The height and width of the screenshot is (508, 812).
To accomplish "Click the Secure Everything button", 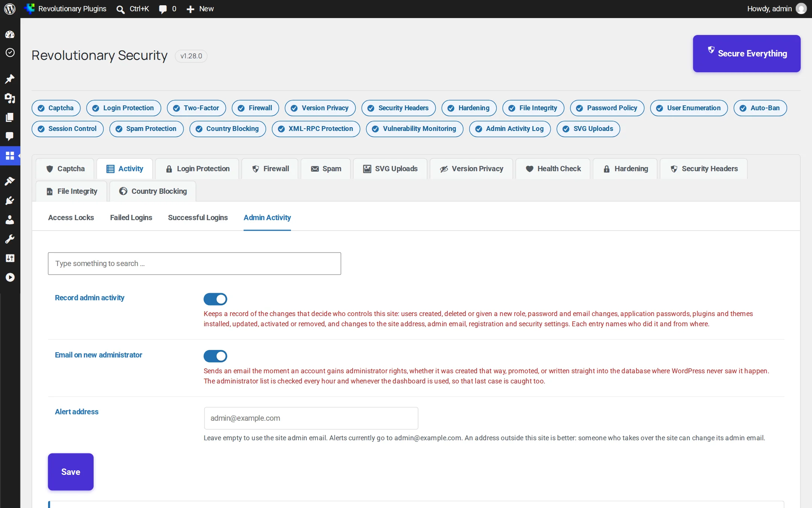I will (747, 53).
